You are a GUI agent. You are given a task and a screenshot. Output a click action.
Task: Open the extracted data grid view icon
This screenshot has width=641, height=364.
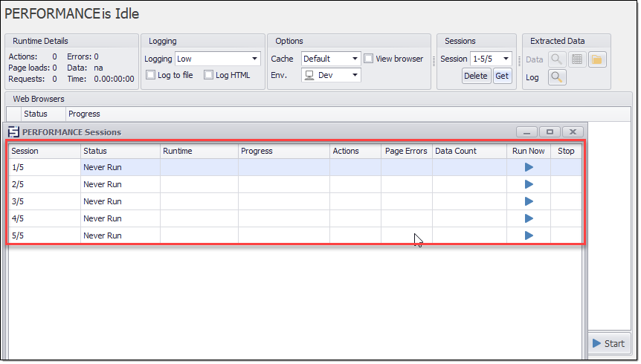[576, 59]
